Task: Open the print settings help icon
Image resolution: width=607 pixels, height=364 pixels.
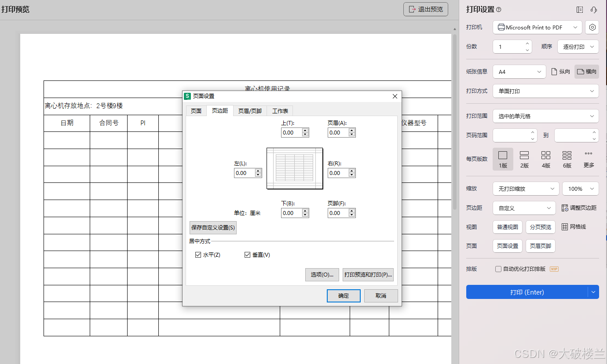Action: pos(498,10)
